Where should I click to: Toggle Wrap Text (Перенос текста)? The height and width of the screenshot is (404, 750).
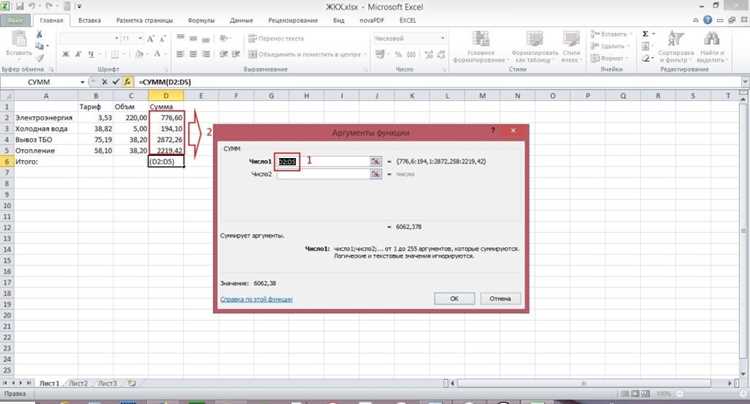click(276, 38)
